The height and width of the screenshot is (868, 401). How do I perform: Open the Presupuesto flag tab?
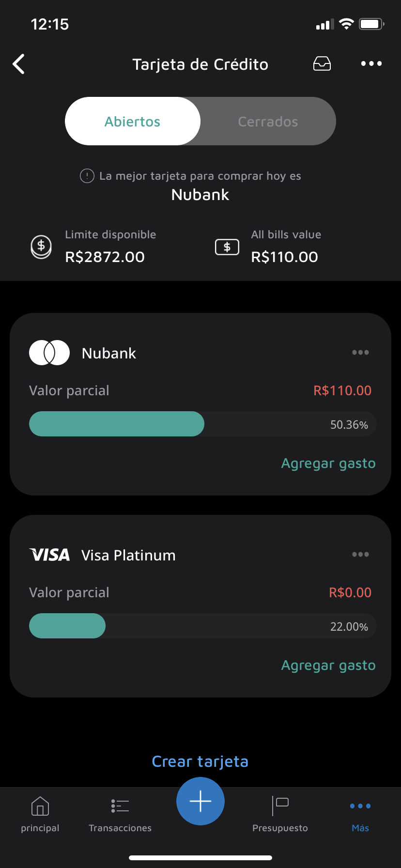280,814
